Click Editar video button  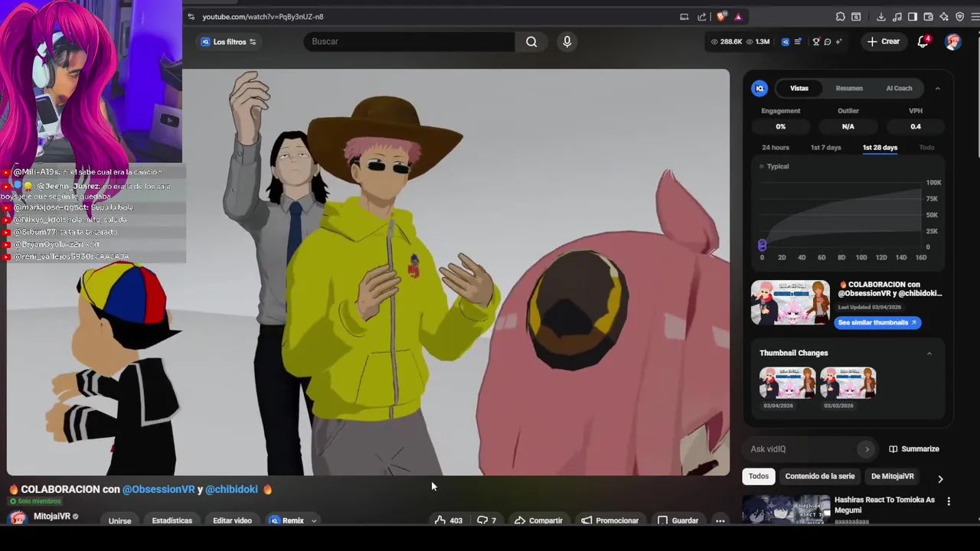tap(232, 520)
